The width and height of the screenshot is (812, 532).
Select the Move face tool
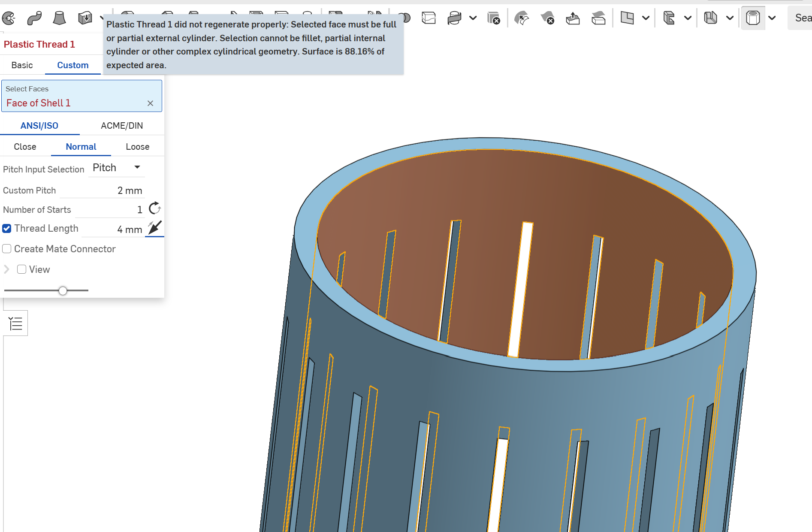pos(573,18)
